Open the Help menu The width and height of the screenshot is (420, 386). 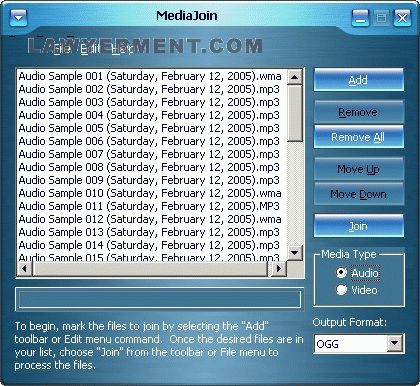pyautogui.click(x=123, y=49)
